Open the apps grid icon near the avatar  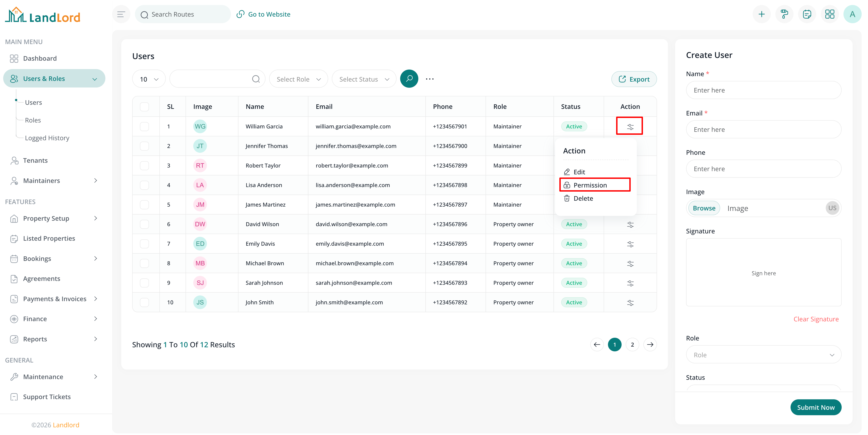coord(830,14)
